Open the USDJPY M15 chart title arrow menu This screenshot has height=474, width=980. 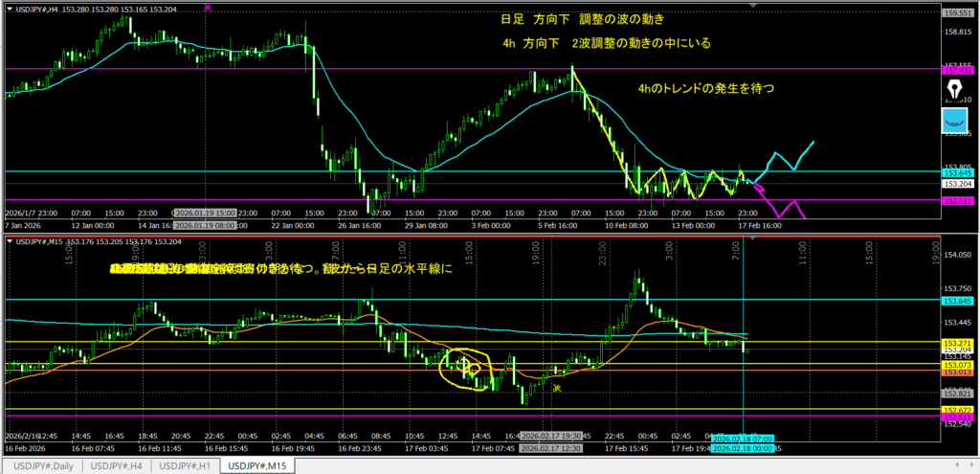pos(11,240)
